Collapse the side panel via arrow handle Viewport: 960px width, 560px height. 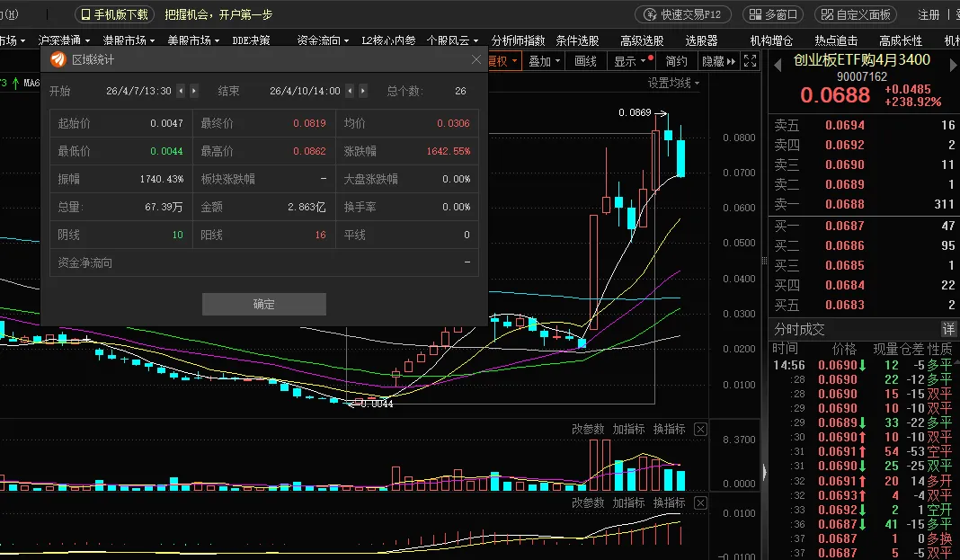pos(764,471)
